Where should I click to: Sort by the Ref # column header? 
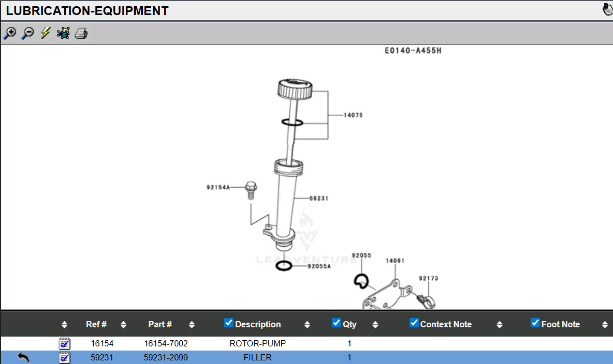tap(96, 325)
